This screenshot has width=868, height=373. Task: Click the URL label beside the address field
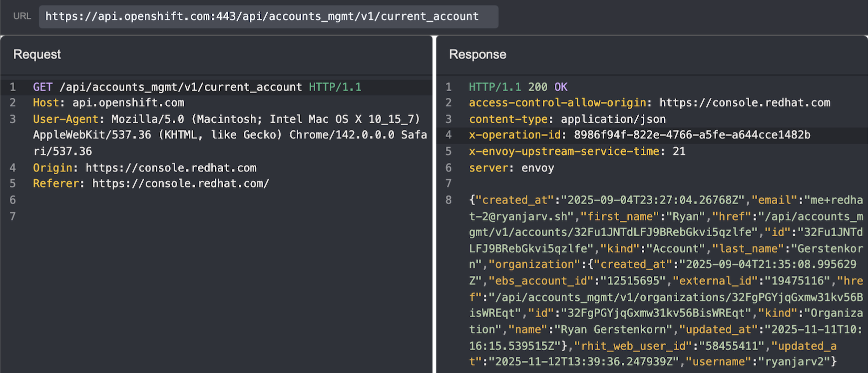coord(22,16)
